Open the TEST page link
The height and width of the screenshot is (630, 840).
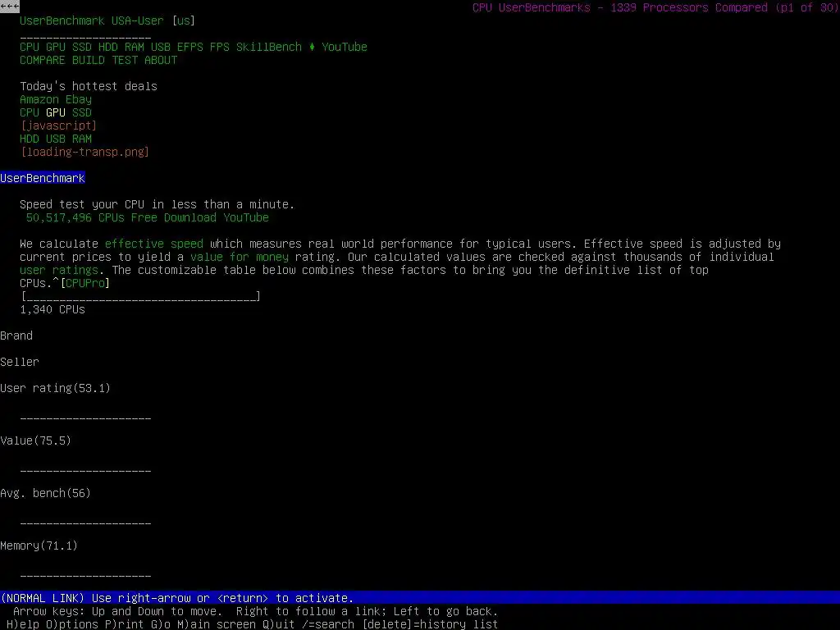(x=125, y=60)
